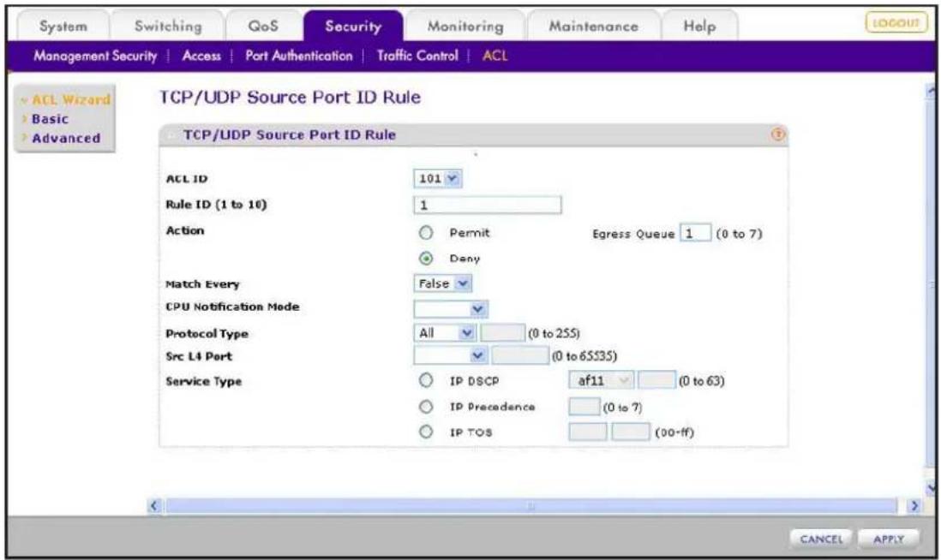Open the ACL ID 101 dropdown
Viewport: 941px width, 560px height.
pos(437,178)
